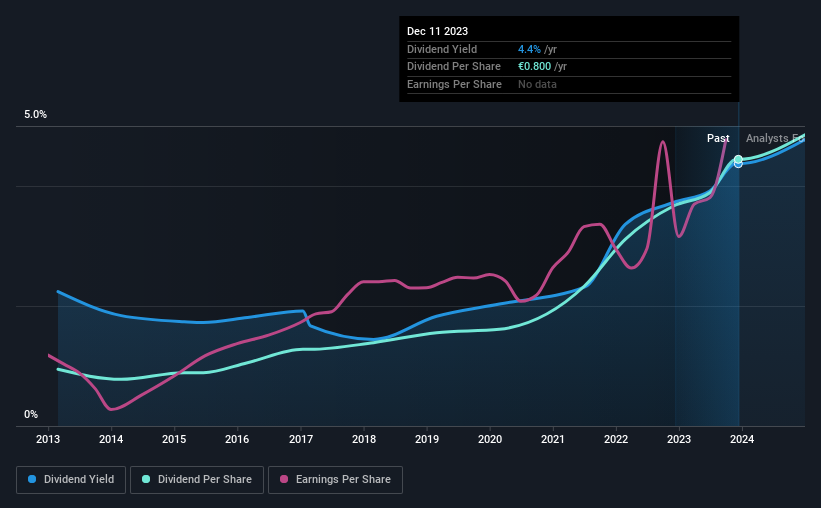Image resolution: width=821 pixels, height=508 pixels.
Task: Click the teal Dividend Per Share data point marker
Action: [x=738, y=159]
